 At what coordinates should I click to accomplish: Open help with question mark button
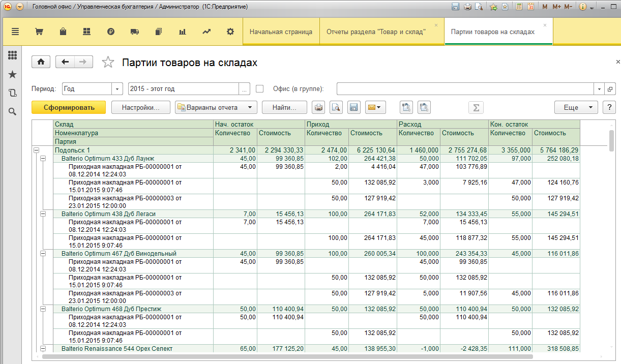point(609,107)
